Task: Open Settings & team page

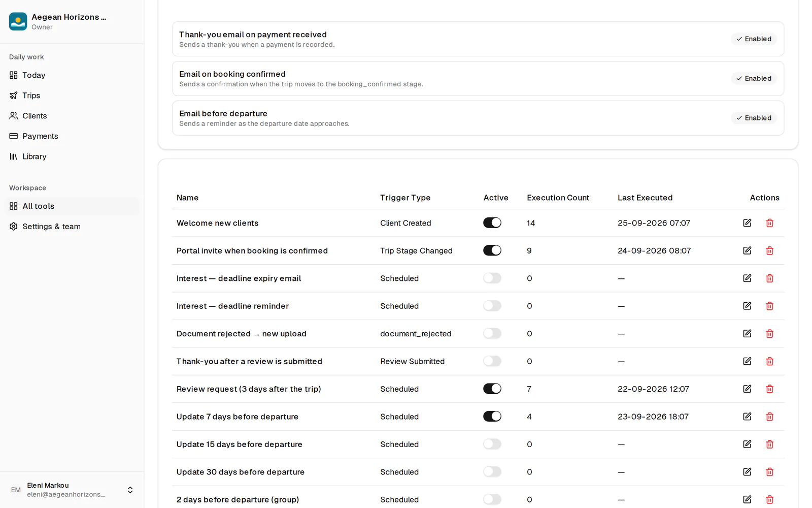Action: tap(72, 227)
